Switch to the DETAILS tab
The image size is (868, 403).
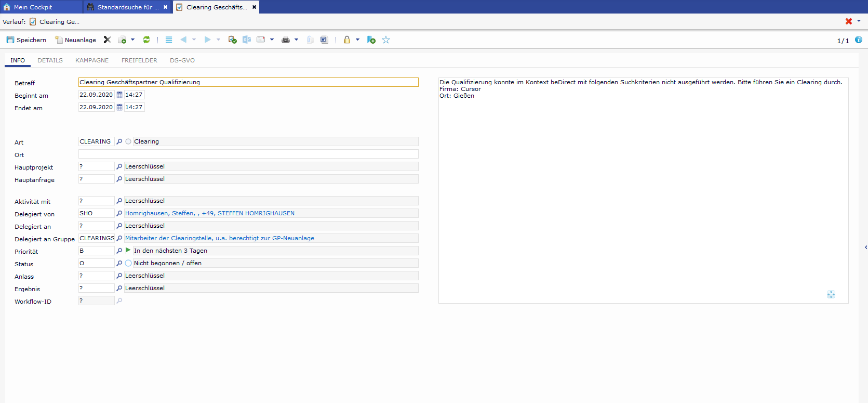50,60
